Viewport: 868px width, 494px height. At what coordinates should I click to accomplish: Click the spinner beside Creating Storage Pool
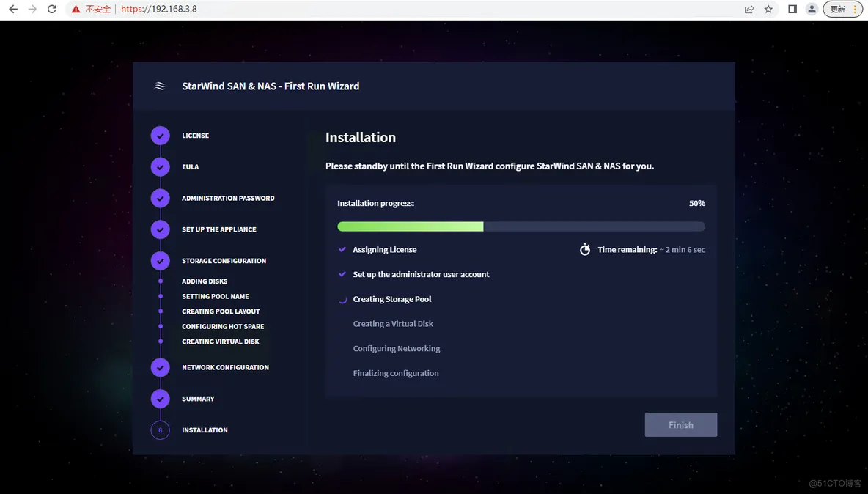342,299
